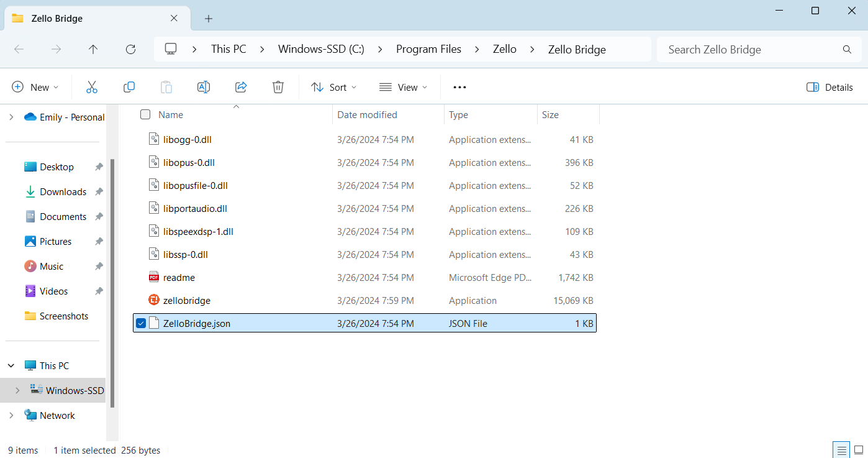The width and height of the screenshot is (868, 458).
Task: Go up one folder level arrow
Action: click(x=93, y=49)
